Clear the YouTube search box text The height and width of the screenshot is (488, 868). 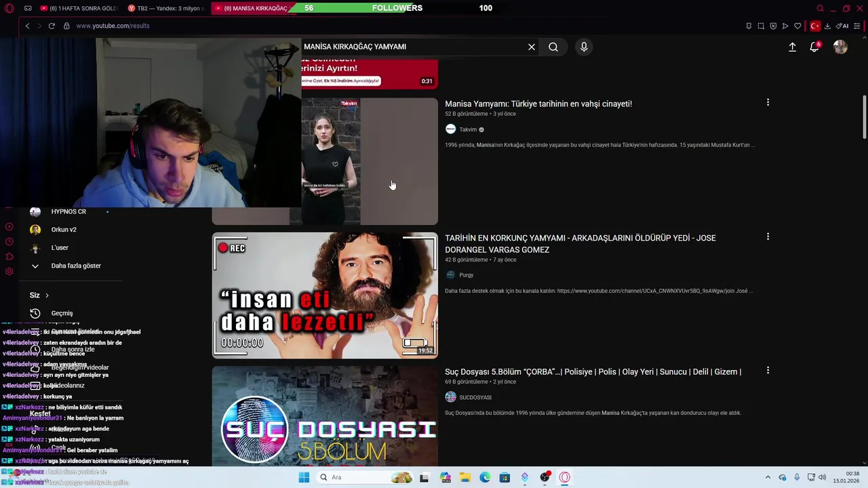coord(532,47)
